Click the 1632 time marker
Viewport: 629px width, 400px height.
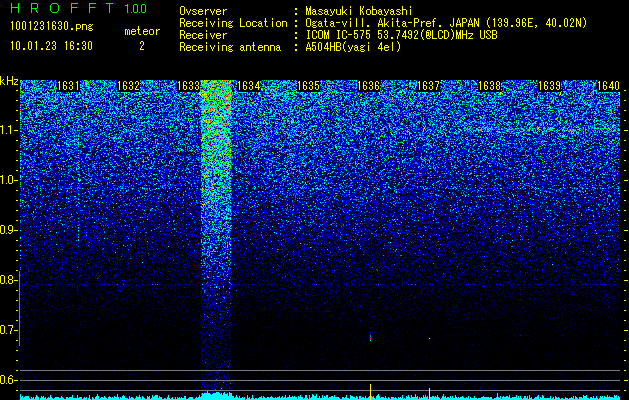coord(128,86)
